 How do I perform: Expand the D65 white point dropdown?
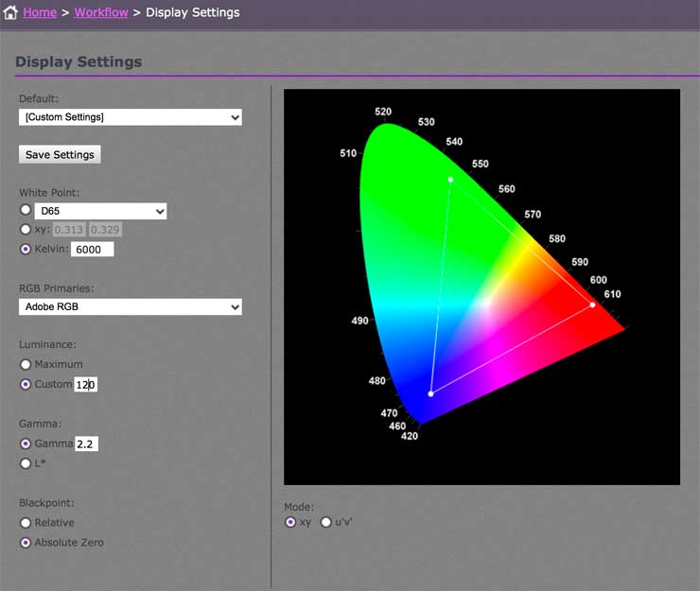(x=101, y=211)
